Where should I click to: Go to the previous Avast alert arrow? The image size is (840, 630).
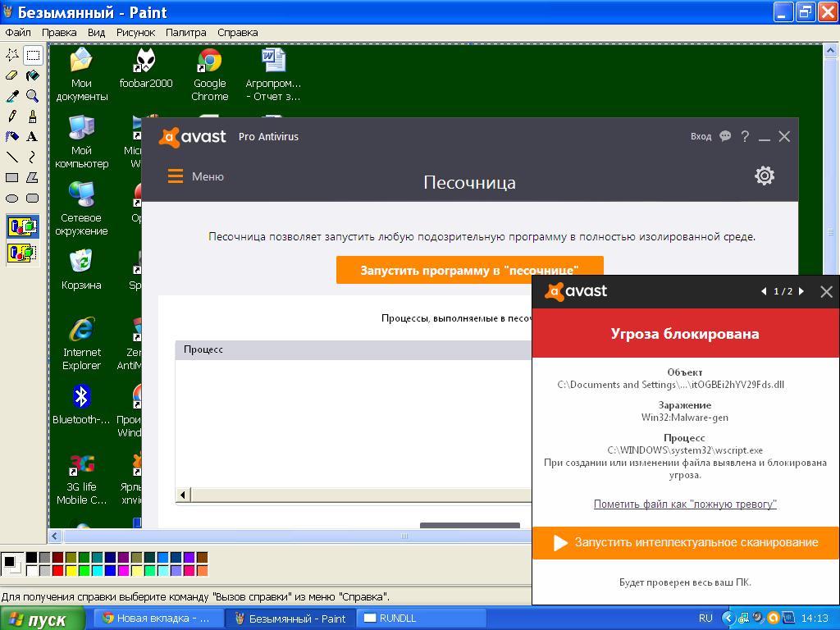[764, 291]
